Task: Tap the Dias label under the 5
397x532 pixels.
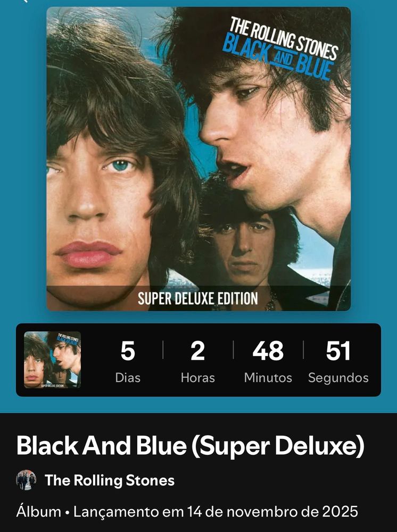Action: tap(128, 378)
